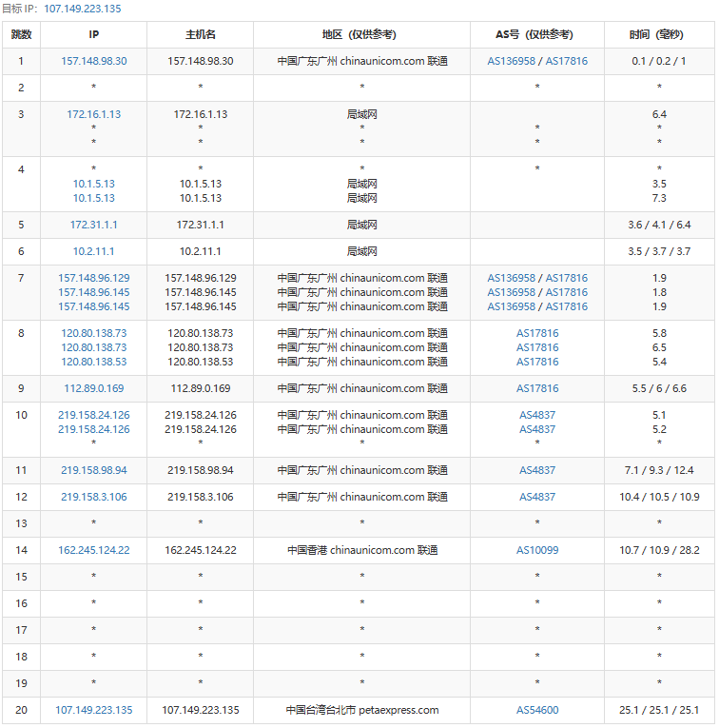This screenshot has width=719, height=728.
Task: Click hop number 20 cell
Action: [x=21, y=710]
